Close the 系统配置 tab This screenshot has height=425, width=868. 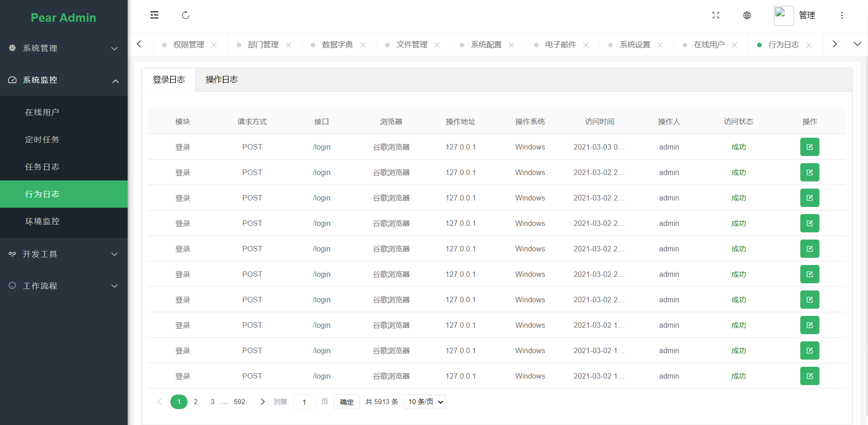coord(511,45)
